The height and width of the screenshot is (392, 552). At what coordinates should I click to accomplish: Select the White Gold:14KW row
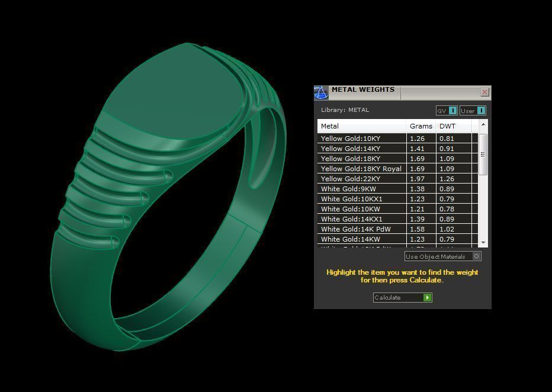tap(397, 239)
